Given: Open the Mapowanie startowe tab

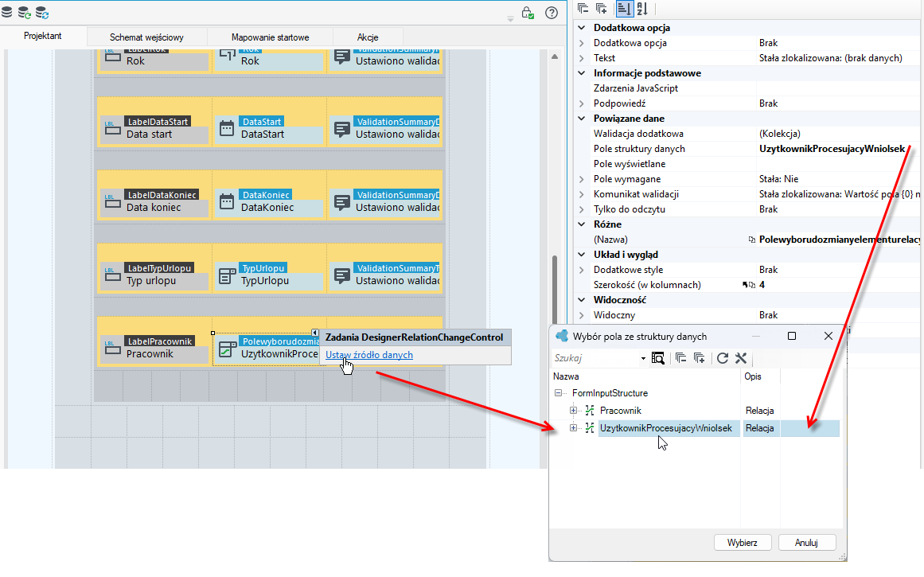Looking at the screenshot, I should pos(270,37).
